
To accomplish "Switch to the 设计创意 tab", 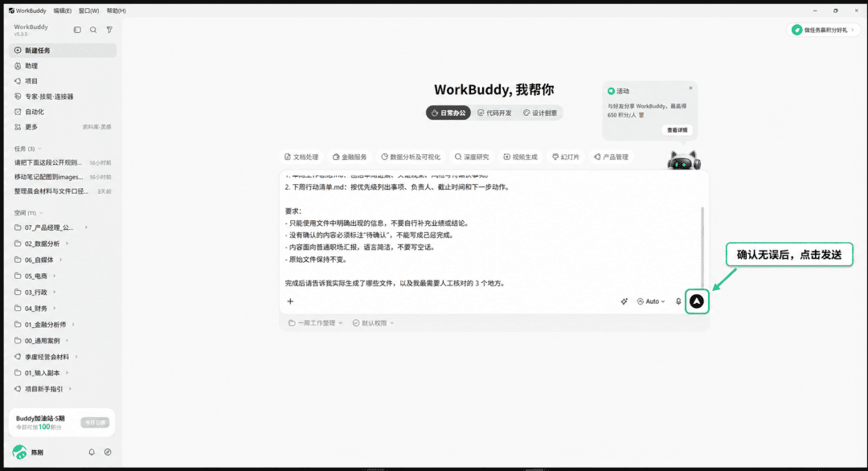I will (x=540, y=113).
